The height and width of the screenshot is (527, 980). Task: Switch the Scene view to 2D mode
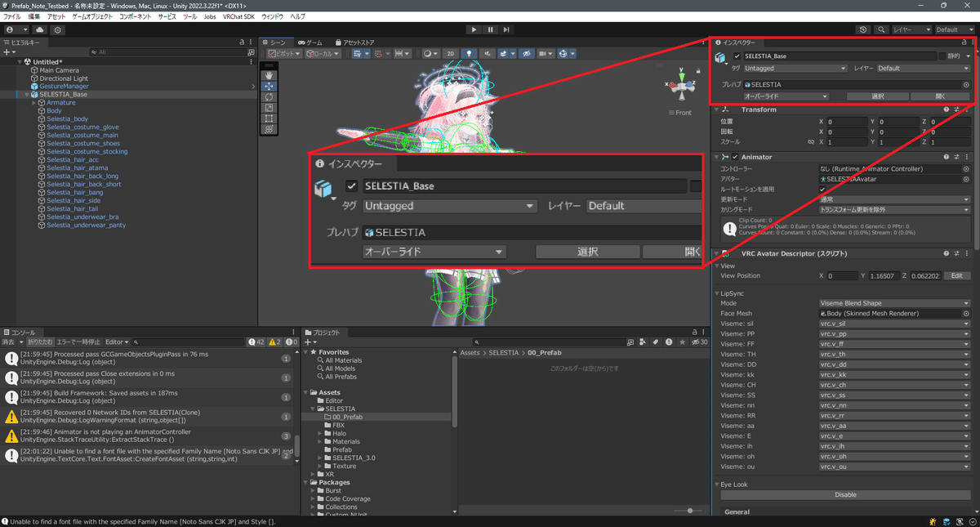pyautogui.click(x=450, y=54)
